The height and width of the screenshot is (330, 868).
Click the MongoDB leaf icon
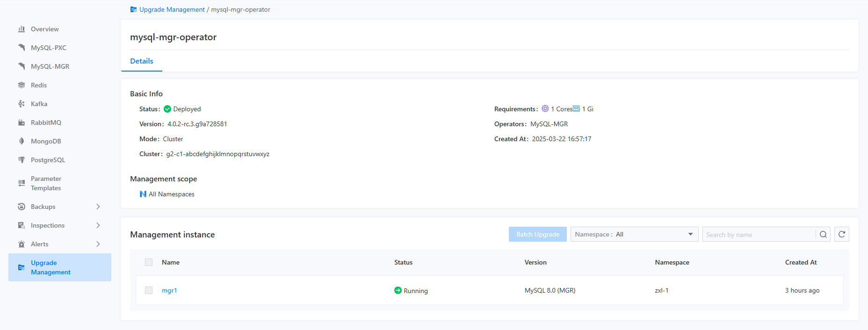coord(22,141)
